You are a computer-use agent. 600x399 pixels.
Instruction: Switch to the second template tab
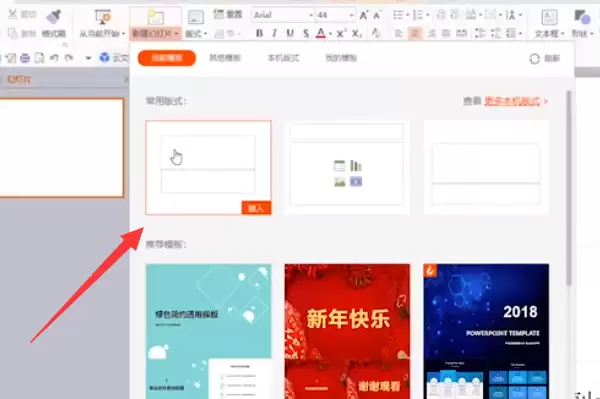pyautogui.click(x=225, y=58)
